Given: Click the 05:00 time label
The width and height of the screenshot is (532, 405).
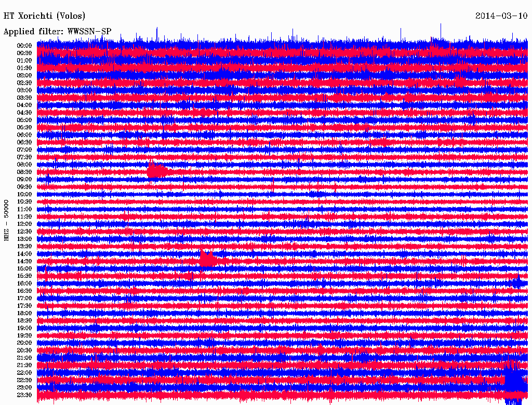Looking at the screenshot, I should click(x=24, y=120).
